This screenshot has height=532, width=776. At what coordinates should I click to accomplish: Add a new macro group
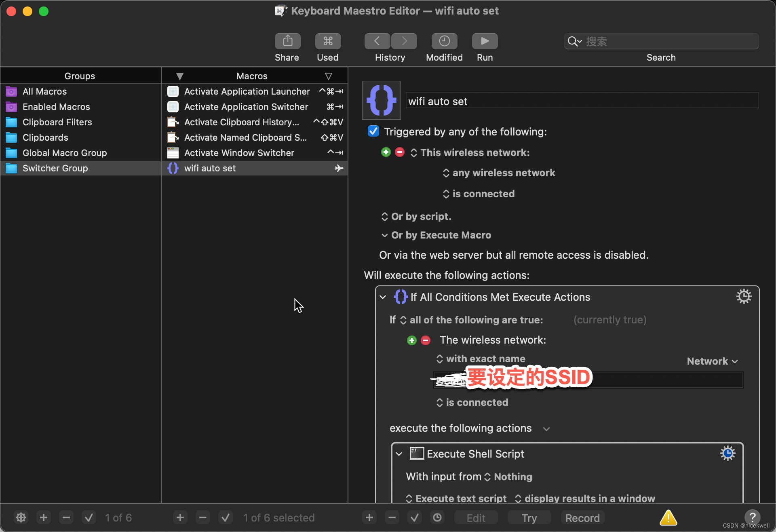(x=44, y=517)
